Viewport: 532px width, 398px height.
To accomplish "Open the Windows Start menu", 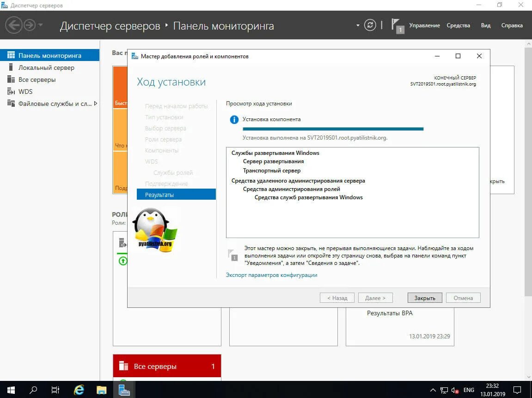I will coord(11,390).
